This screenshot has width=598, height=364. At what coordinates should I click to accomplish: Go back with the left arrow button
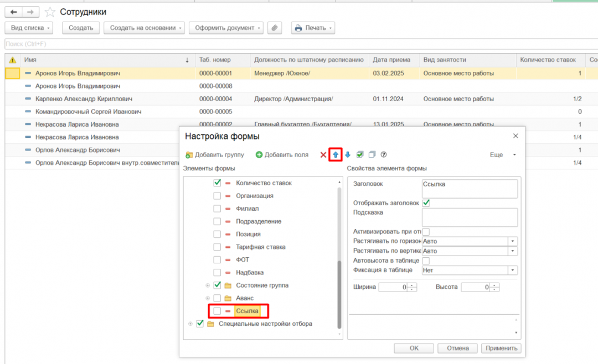point(13,12)
